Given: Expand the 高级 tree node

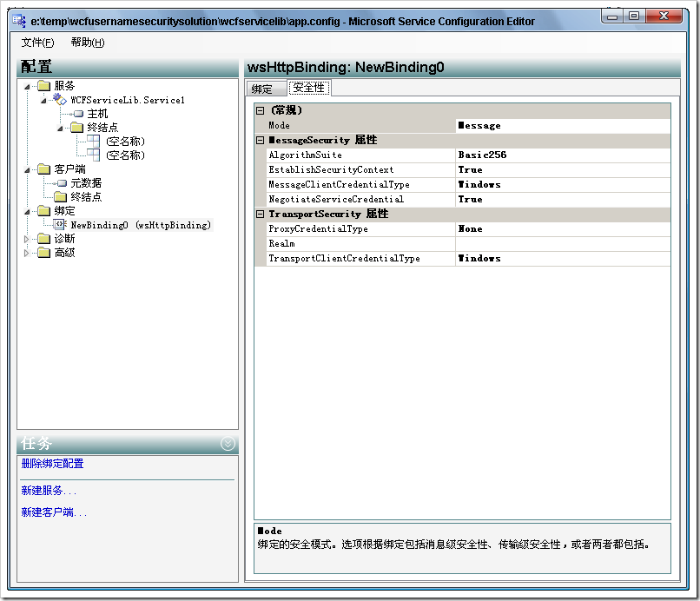Looking at the screenshot, I should coord(26,253).
